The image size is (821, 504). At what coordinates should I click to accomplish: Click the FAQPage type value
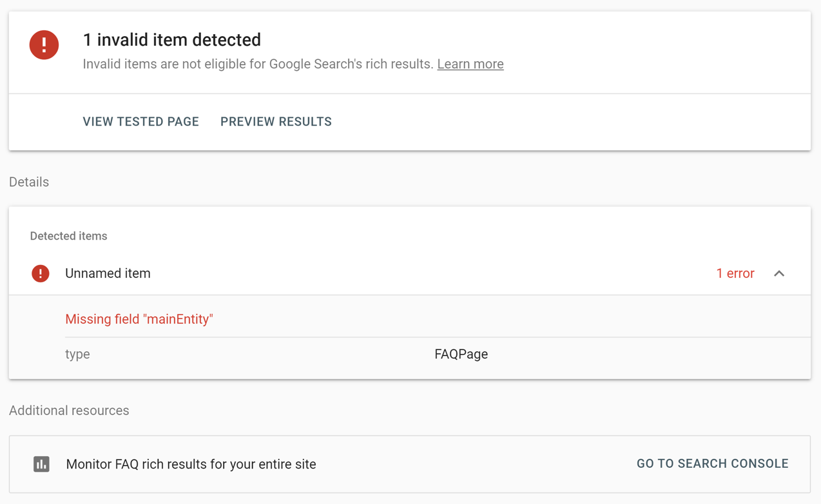click(x=461, y=354)
